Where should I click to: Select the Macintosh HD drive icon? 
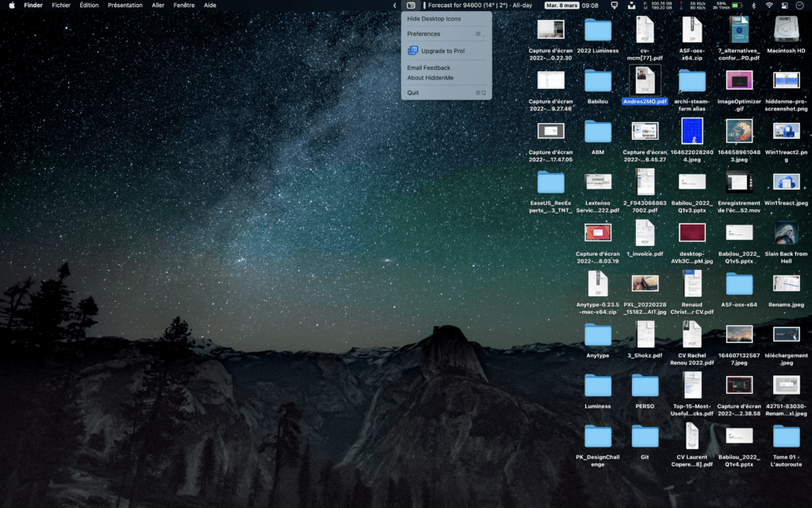tap(786, 29)
